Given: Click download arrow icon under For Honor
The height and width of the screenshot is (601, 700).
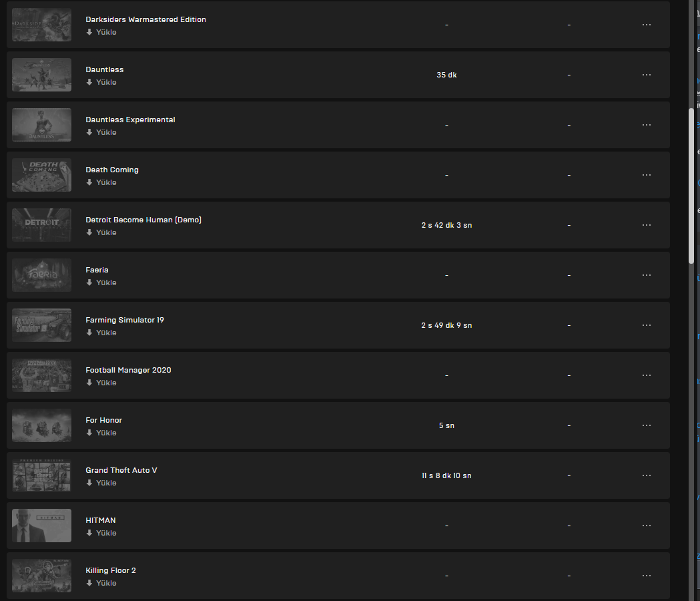Looking at the screenshot, I should tap(89, 433).
